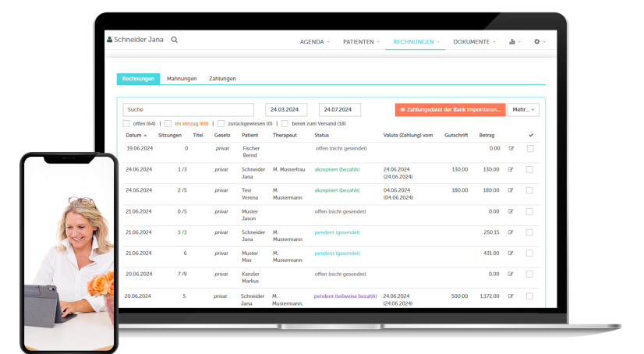
Task: Open the settings gear icon menu
Action: coord(537,41)
